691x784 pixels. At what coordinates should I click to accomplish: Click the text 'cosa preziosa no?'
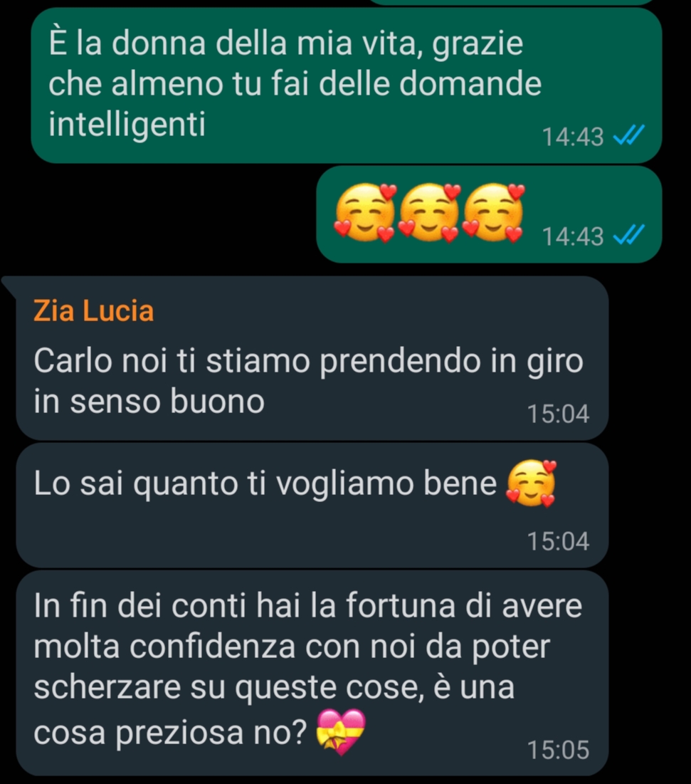(170, 733)
